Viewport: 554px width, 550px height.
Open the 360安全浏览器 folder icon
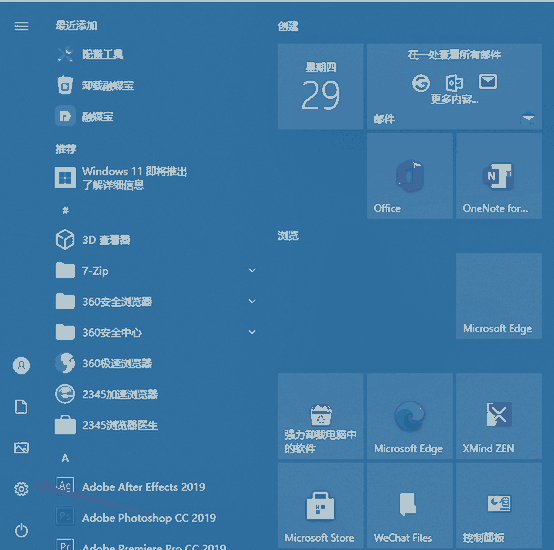(65, 301)
